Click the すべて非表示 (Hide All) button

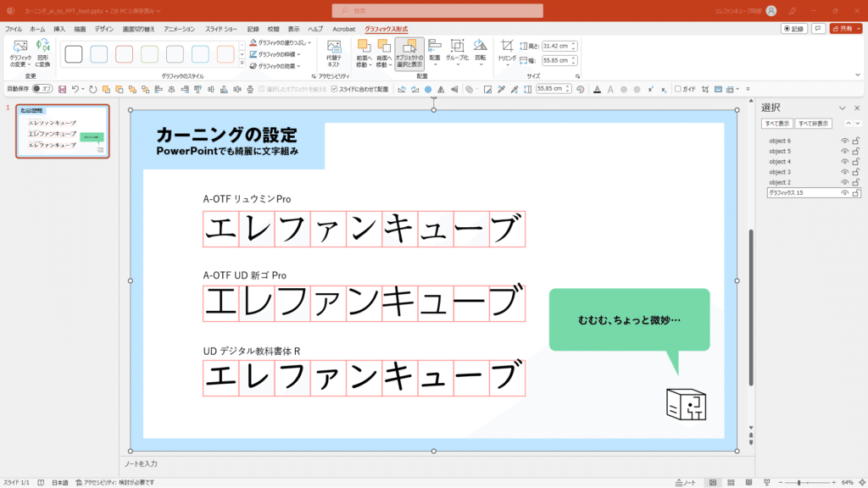[x=813, y=124]
